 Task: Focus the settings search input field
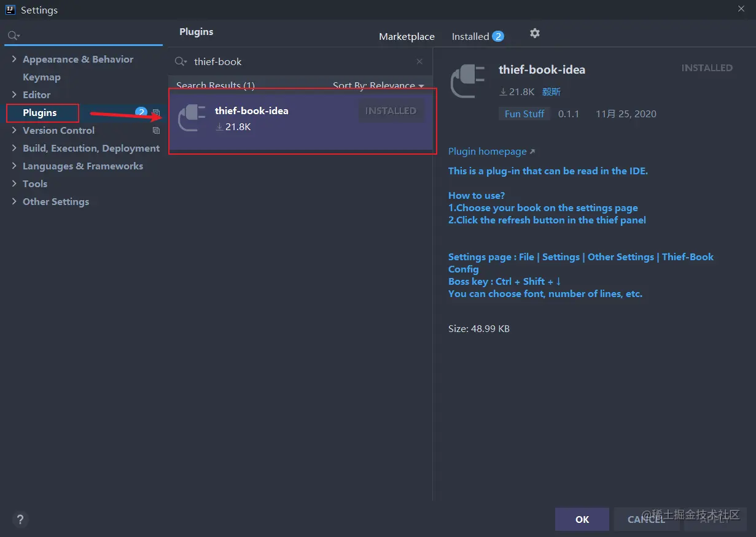[84, 36]
